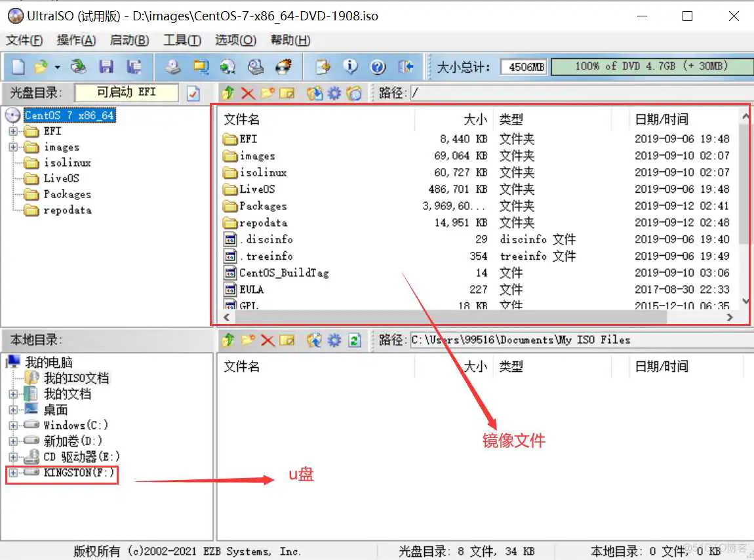Click red X delete in disc toolbar
Screen dimensions: 754x560
click(248, 93)
